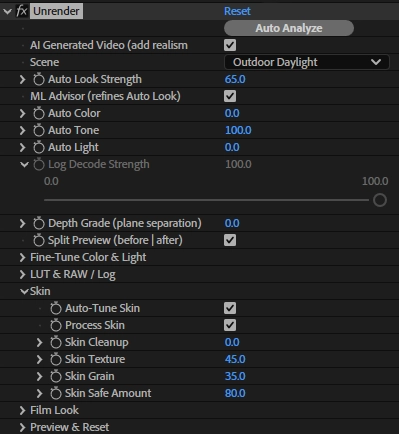Viewport: 399px width, 434px height.
Task: Select the Film Look group label
Action: click(54, 410)
